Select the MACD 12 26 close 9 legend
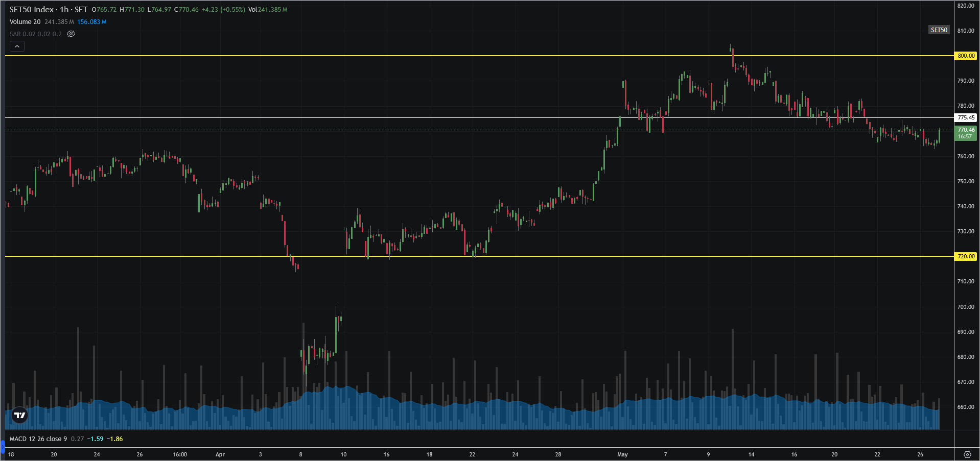980x461 pixels. pyautogui.click(x=38, y=439)
